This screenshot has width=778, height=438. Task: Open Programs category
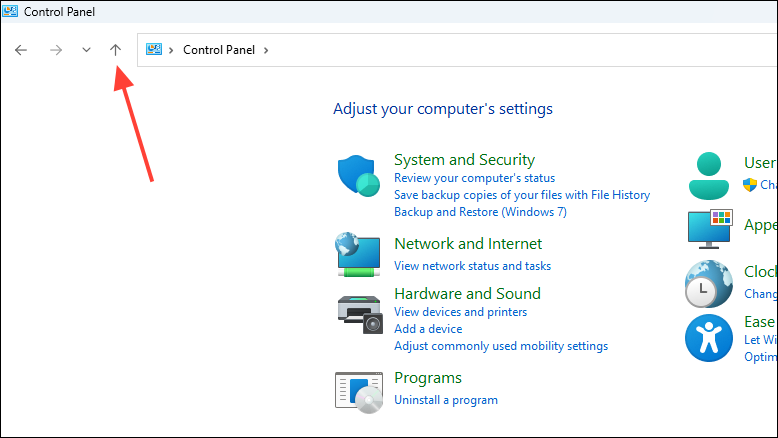(428, 378)
